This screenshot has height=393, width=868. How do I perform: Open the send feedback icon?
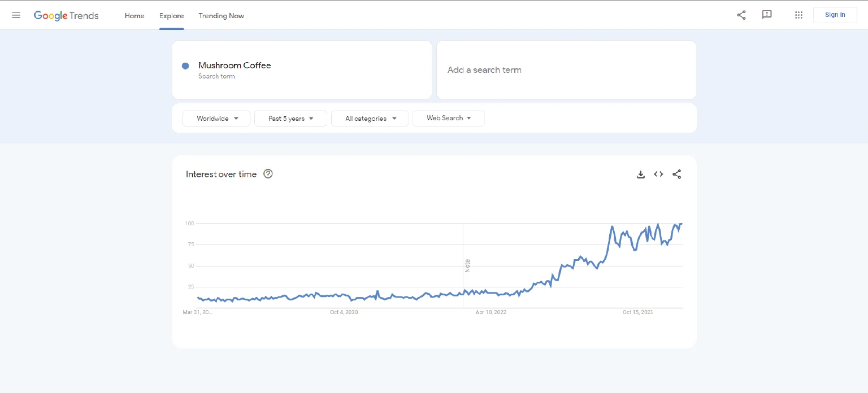click(767, 15)
